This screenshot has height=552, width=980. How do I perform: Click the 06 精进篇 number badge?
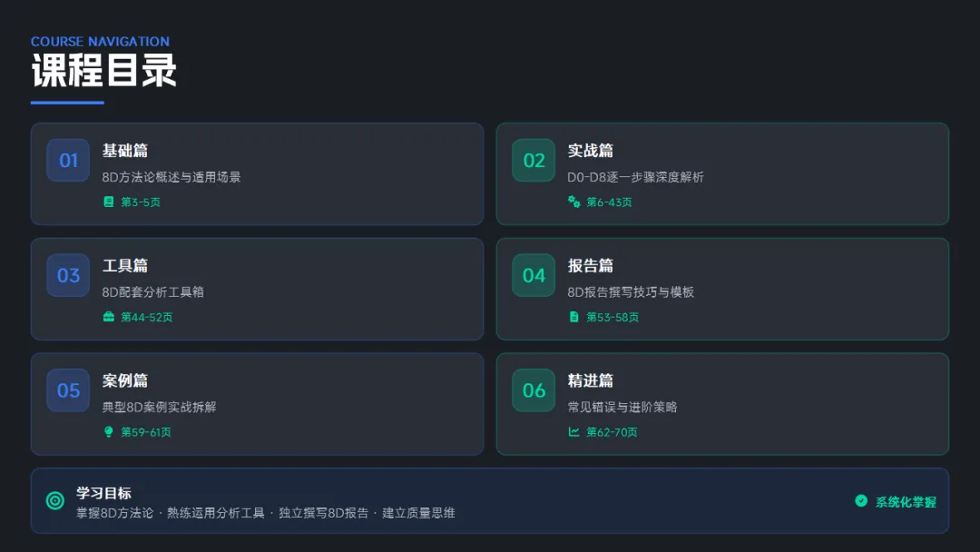[534, 390]
